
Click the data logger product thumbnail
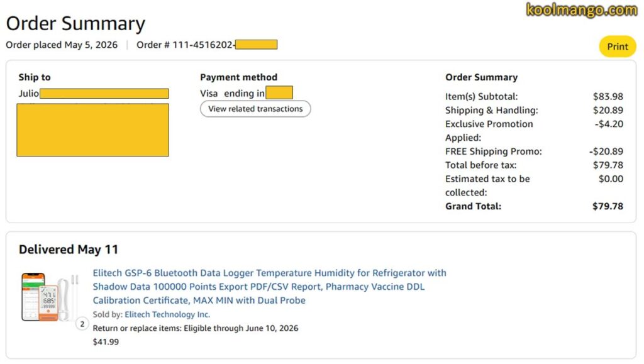[49, 297]
